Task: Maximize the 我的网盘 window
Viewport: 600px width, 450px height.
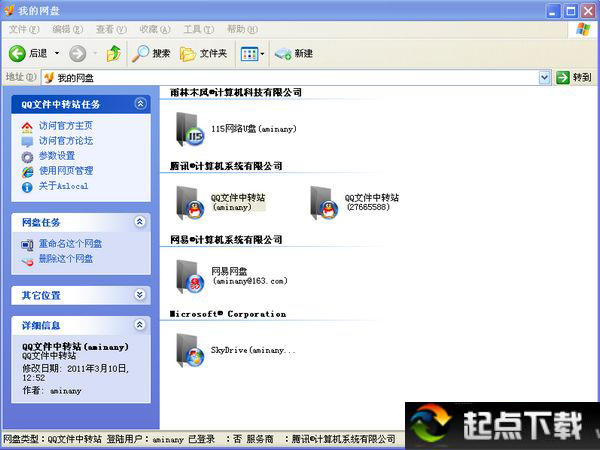Action: [571, 11]
